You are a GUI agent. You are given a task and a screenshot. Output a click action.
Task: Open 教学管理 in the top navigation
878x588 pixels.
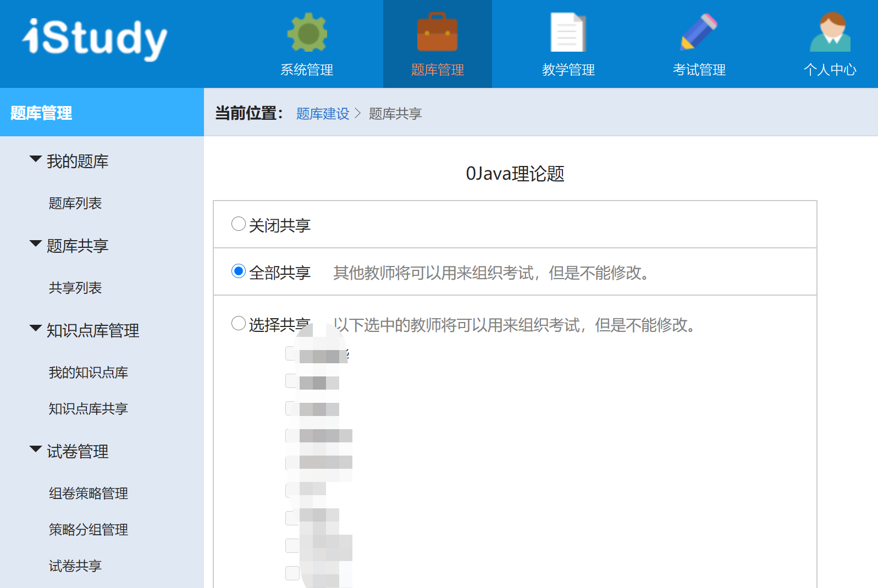point(568,70)
